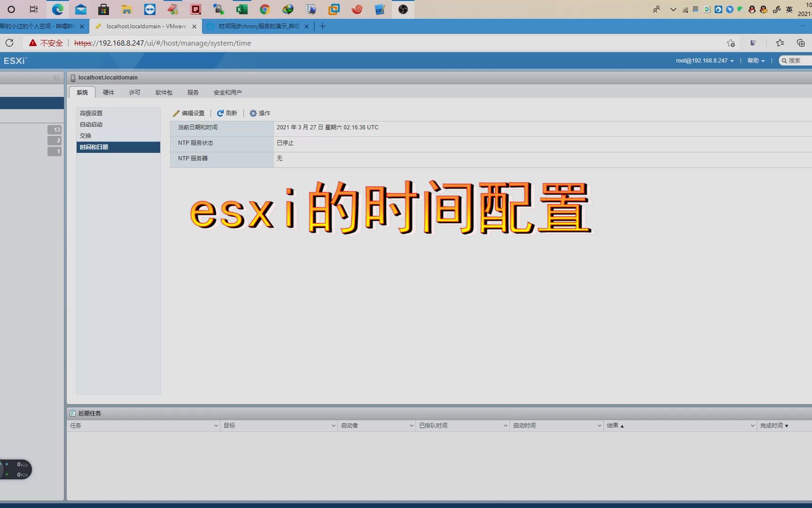Select 时间和日期 (Time & date) sidebar item
This screenshot has width=812, height=508.
click(x=118, y=147)
